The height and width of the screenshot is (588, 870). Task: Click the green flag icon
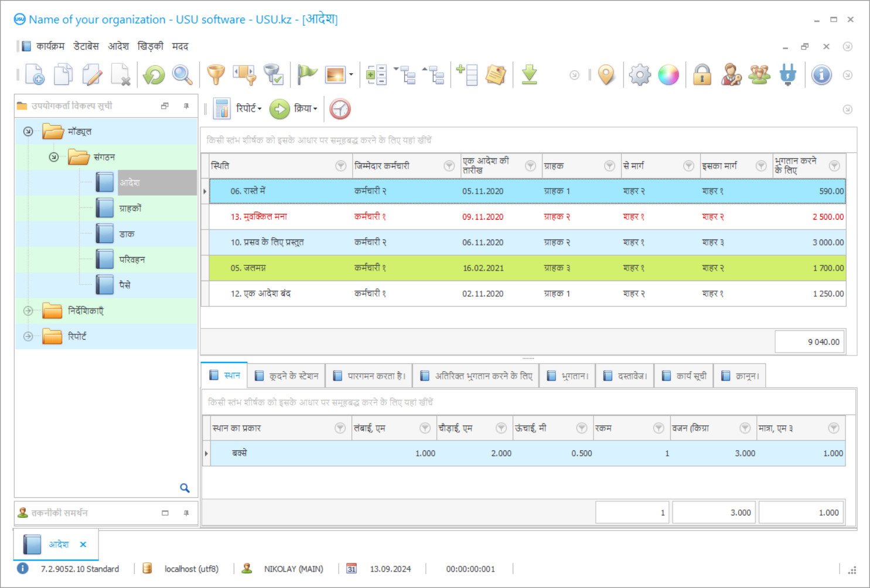pyautogui.click(x=306, y=75)
